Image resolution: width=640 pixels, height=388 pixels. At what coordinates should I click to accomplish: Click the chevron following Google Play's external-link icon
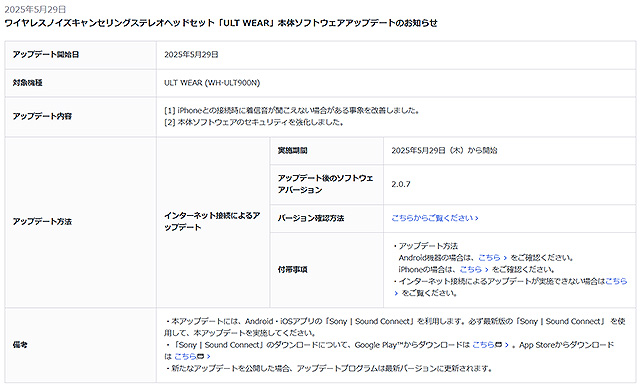(x=507, y=346)
